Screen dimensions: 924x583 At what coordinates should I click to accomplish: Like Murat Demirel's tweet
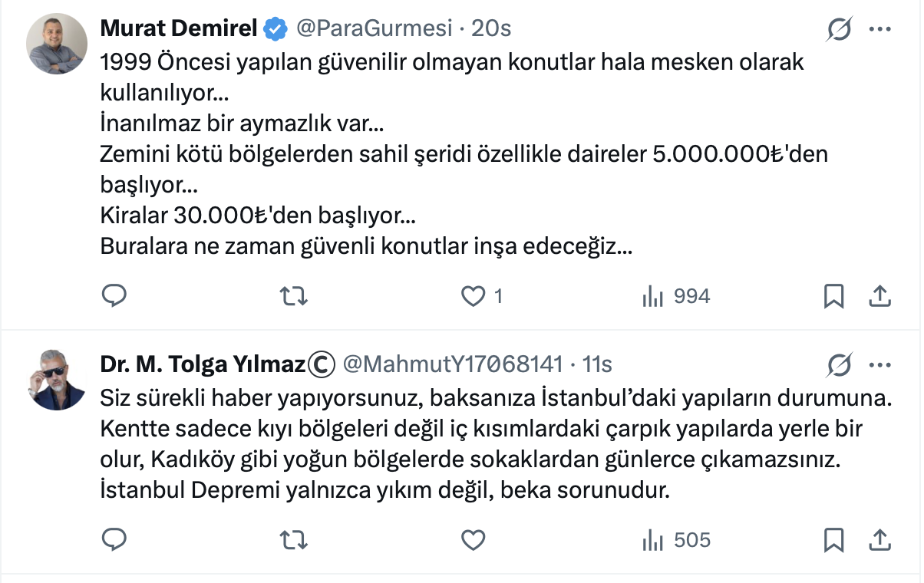point(474,296)
